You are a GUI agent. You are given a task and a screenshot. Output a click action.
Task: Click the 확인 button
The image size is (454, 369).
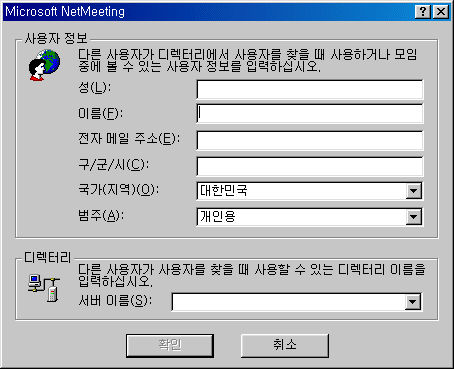170,345
